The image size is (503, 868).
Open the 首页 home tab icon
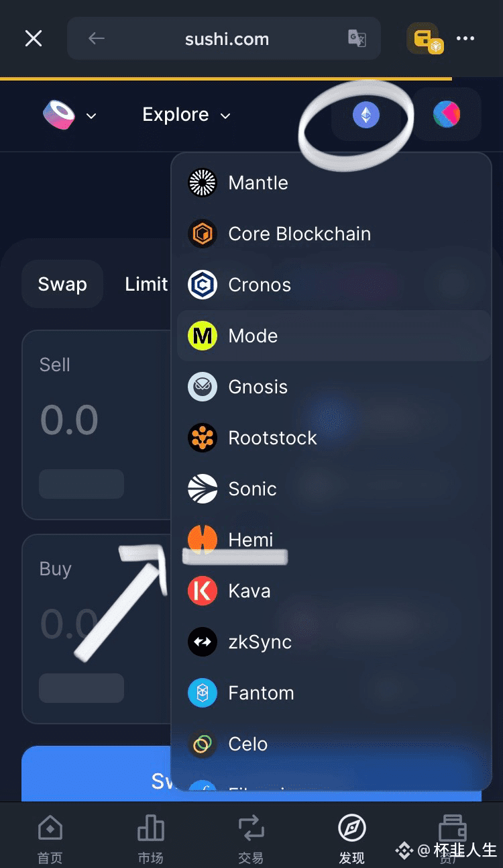[x=50, y=828]
